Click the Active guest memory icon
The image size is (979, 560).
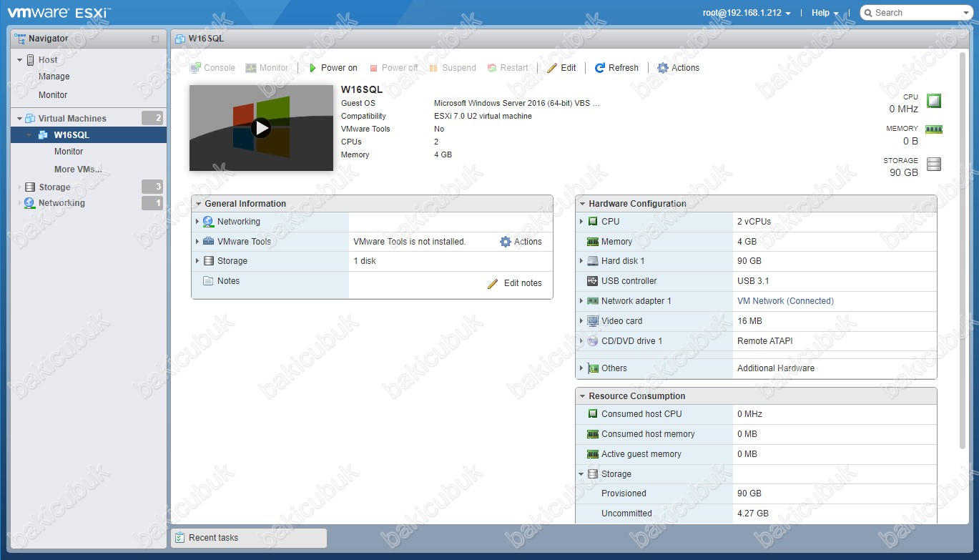pyautogui.click(x=593, y=454)
